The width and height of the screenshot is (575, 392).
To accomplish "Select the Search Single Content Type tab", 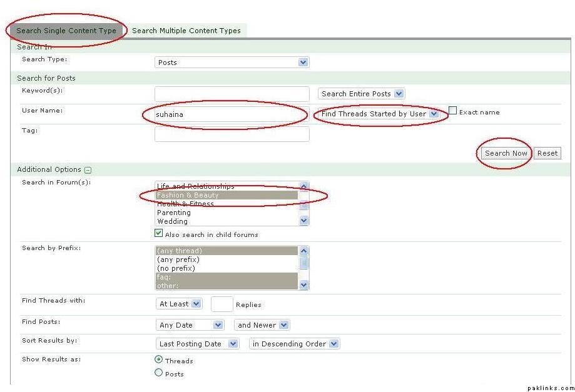I will pyautogui.click(x=66, y=31).
